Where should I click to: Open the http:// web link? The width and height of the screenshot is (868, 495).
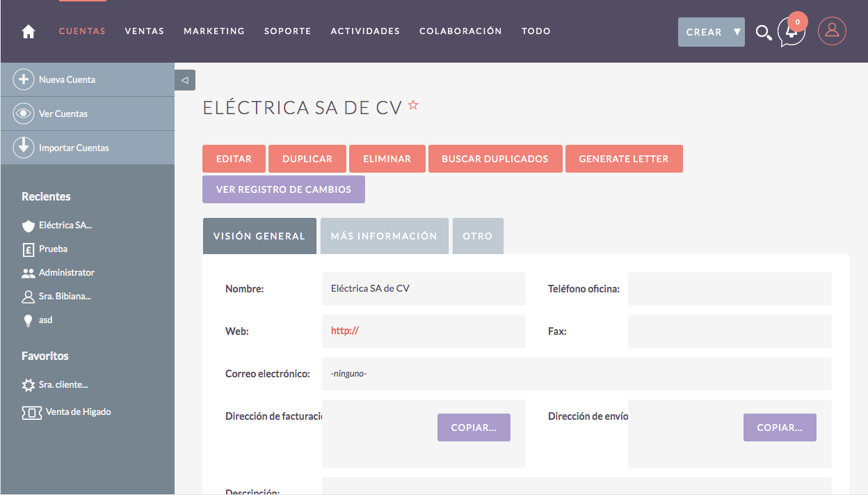tap(344, 331)
